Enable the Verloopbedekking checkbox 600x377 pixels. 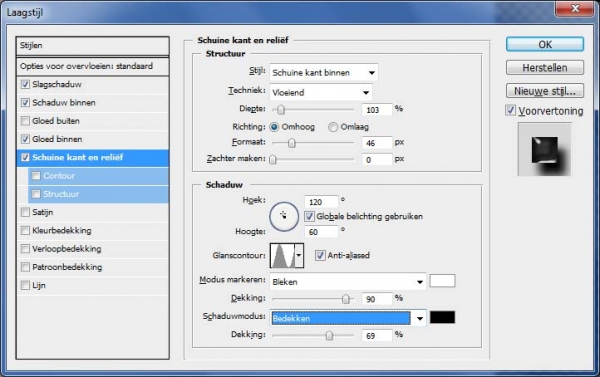[25, 249]
